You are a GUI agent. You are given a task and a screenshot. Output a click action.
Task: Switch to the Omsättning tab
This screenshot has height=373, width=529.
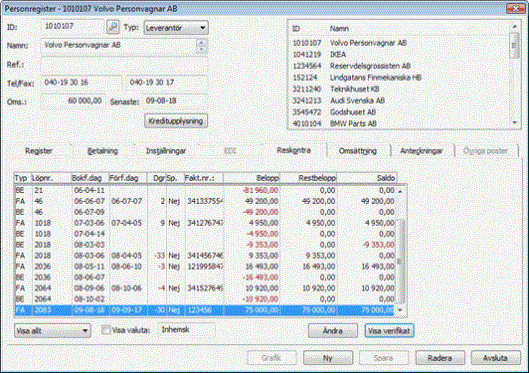358,151
